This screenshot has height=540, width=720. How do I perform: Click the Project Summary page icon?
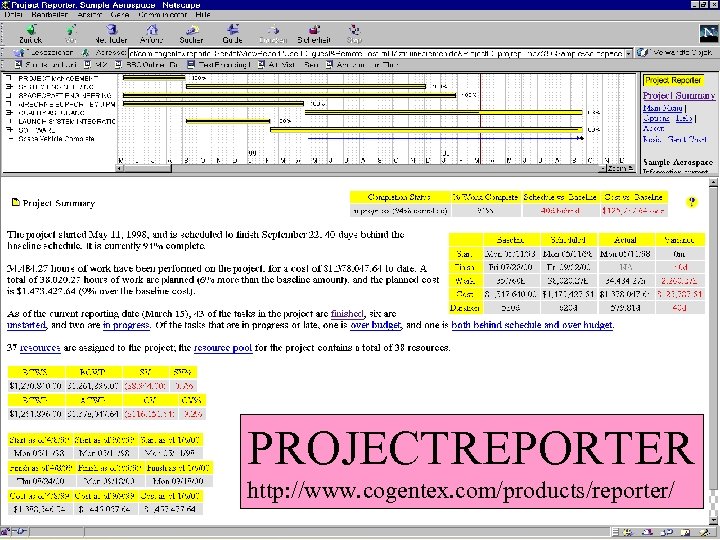tap(16, 202)
